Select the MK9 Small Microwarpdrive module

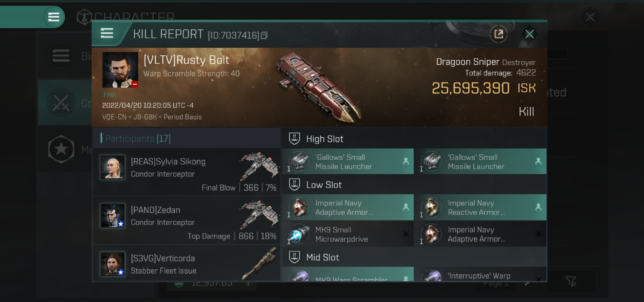(x=348, y=234)
